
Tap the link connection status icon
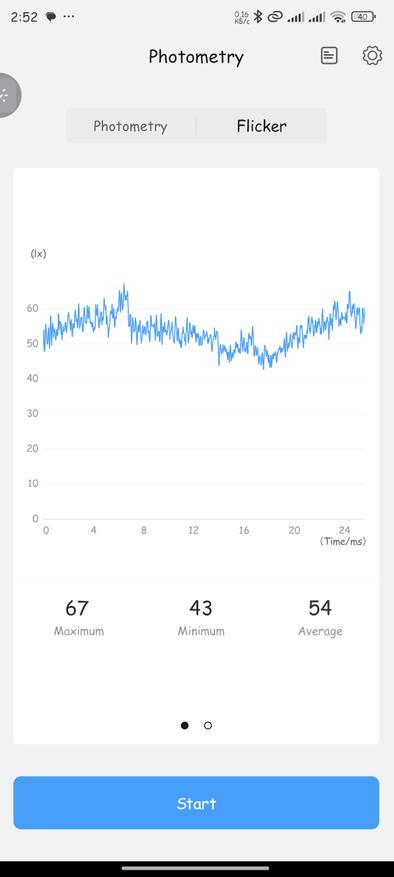(x=274, y=17)
